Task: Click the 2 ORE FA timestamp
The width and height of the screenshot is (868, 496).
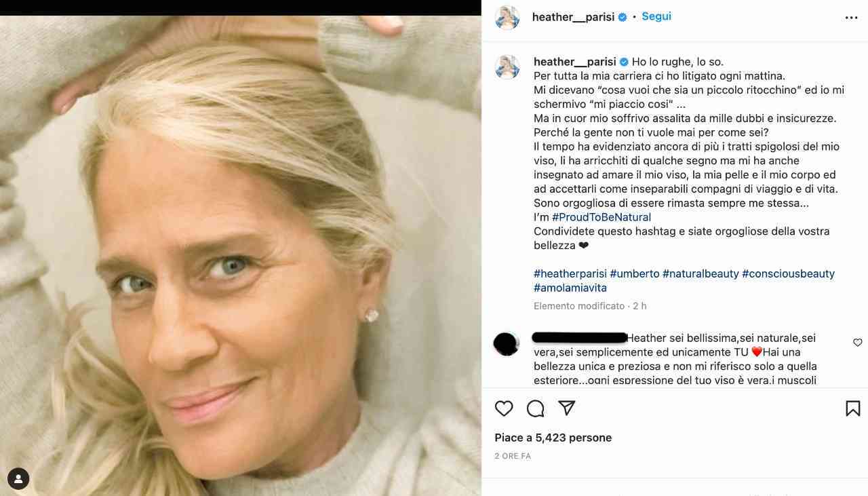Action: (513, 456)
